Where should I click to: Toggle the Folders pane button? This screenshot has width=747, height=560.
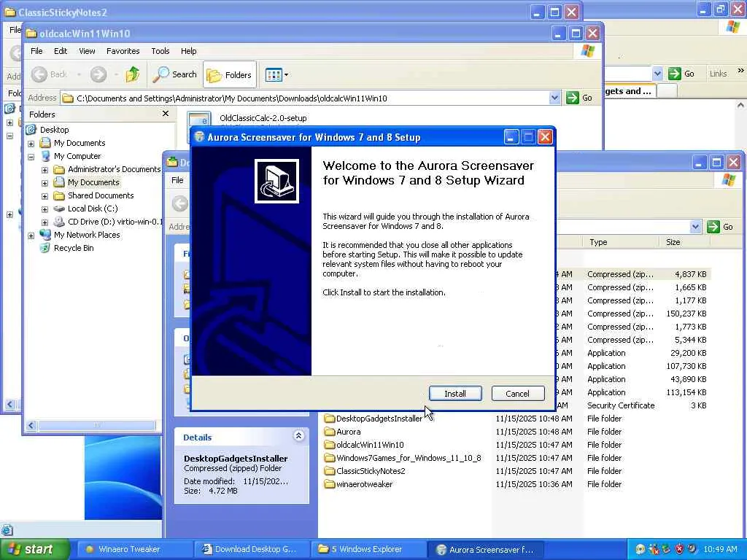coord(230,74)
